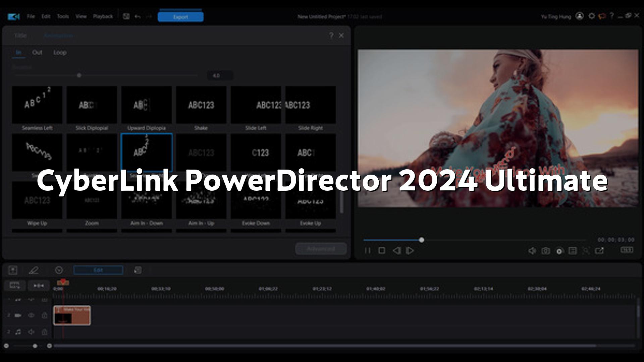
Task: Step to the next frame
Action: click(x=410, y=251)
